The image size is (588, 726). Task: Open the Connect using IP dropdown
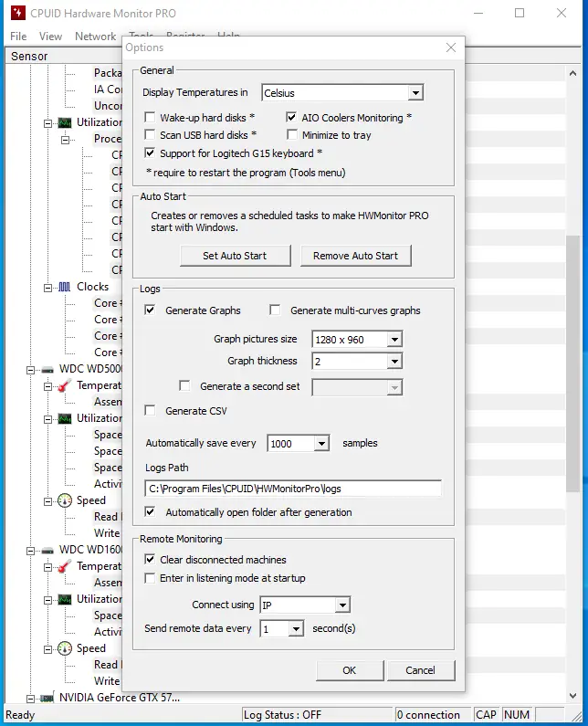coord(342,605)
